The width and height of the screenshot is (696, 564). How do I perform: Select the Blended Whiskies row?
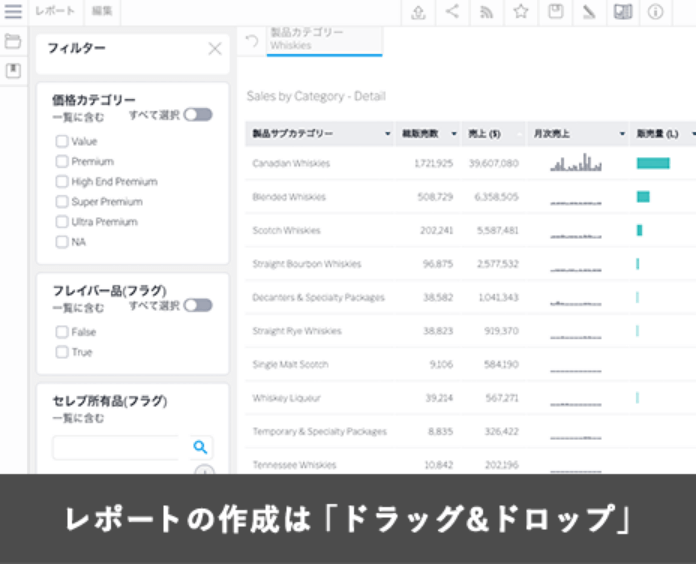471,197
